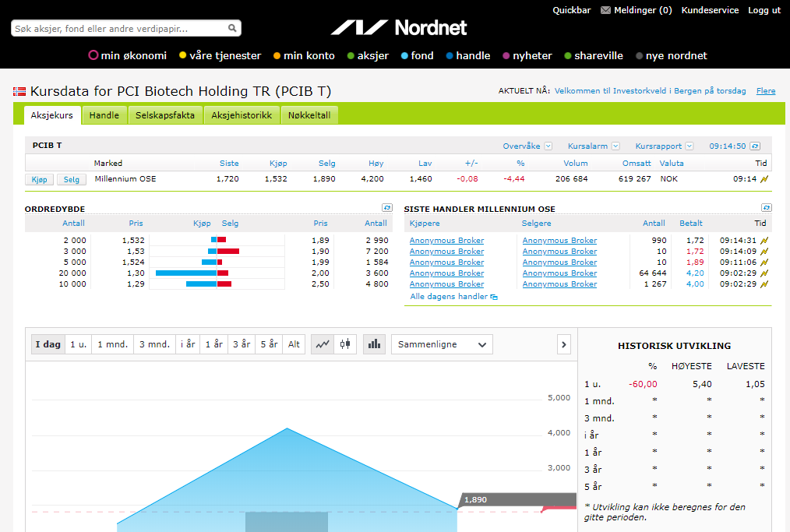
Task: Open the shareville menu
Action: 598,55
